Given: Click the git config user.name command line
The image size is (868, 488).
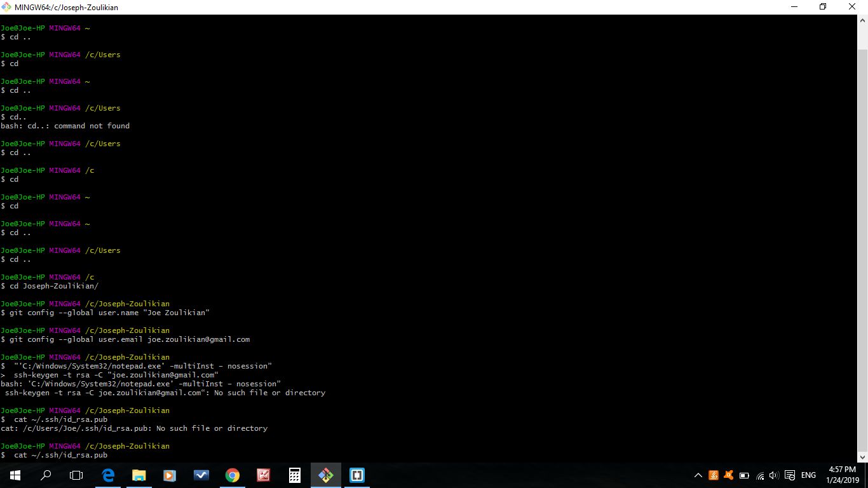Looking at the screenshot, I should point(105,313).
